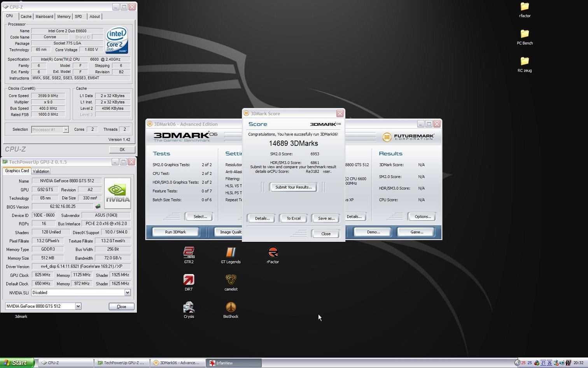The width and height of the screenshot is (588, 368).
Task: Click the Core Speed 3599.9 MHz field
Action: [x=48, y=96]
